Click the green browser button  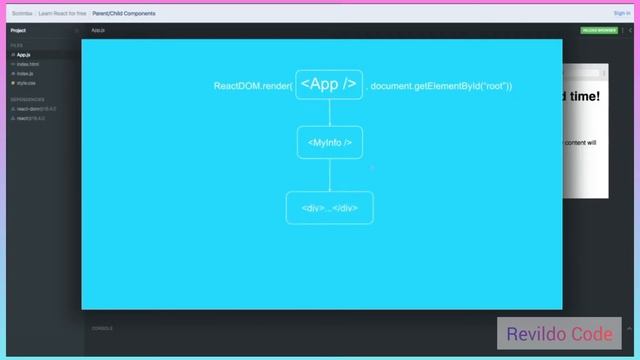pyautogui.click(x=599, y=30)
